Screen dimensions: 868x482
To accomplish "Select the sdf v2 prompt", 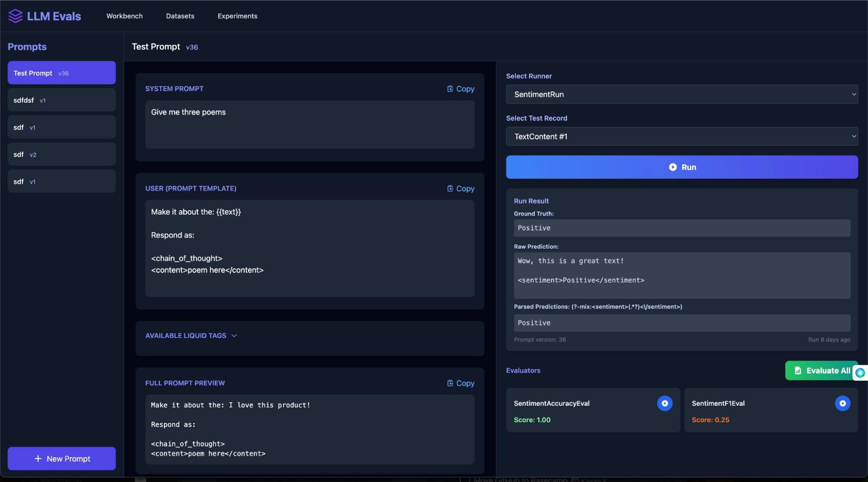I will pyautogui.click(x=62, y=154).
